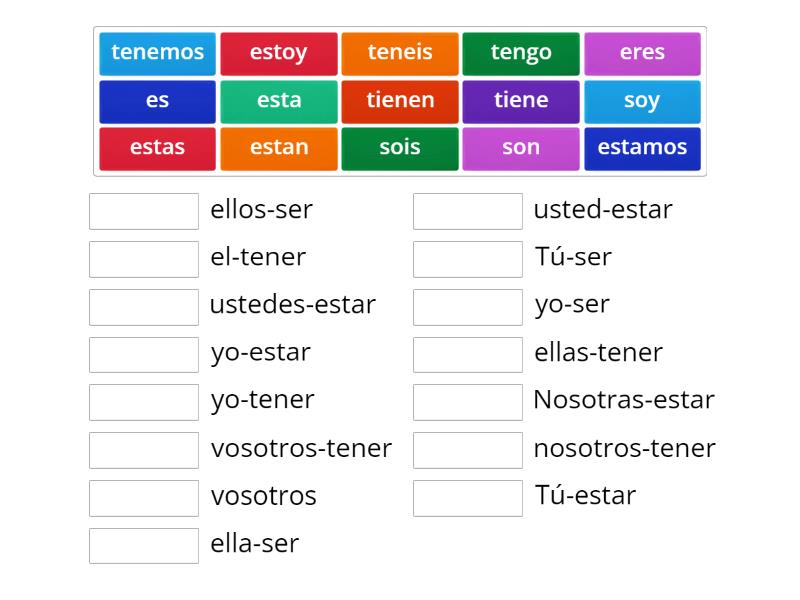Select the "esta" word tile
800x600 pixels.
[279, 100]
